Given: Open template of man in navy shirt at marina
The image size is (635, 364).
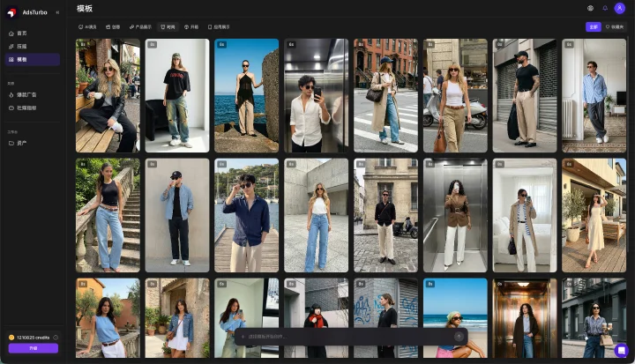Looking at the screenshot, I should click(247, 215).
